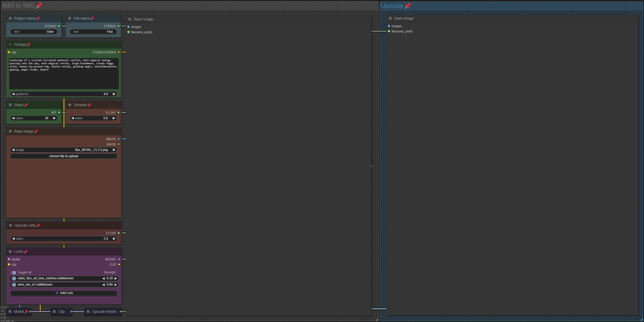Increase Upscale ratio value with right arrow
Screen dimensions: 644x322
(114, 239)
